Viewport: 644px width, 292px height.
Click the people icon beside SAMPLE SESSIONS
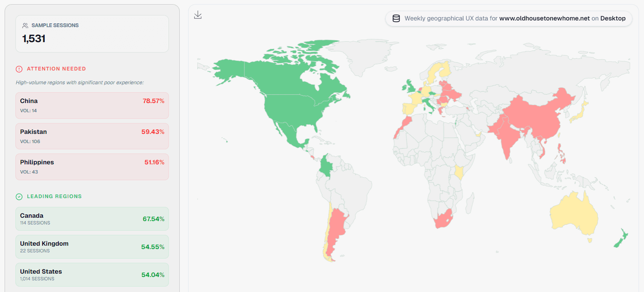click(x=24, y=25)
